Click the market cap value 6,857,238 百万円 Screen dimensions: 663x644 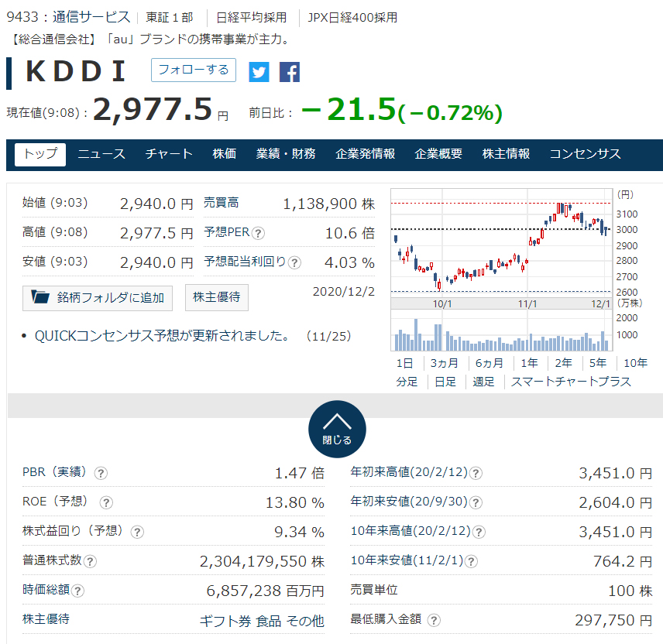[265, 591]
